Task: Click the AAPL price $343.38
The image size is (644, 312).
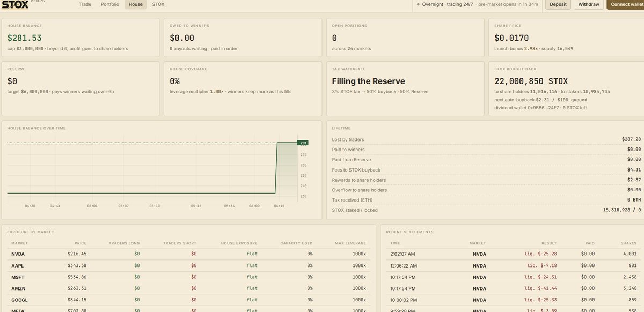Action: (77, 265)
